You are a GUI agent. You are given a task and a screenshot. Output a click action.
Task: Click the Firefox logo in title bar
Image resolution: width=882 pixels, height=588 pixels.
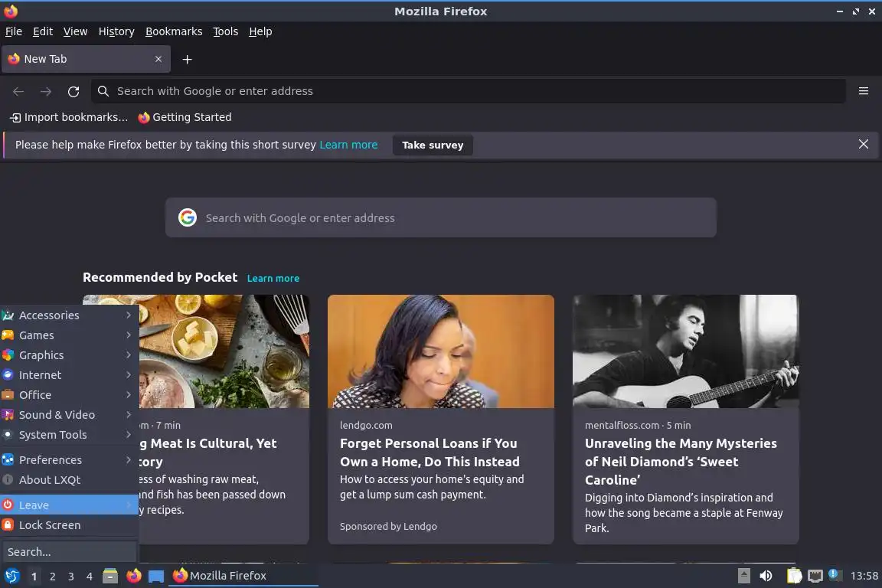[11, 11]
